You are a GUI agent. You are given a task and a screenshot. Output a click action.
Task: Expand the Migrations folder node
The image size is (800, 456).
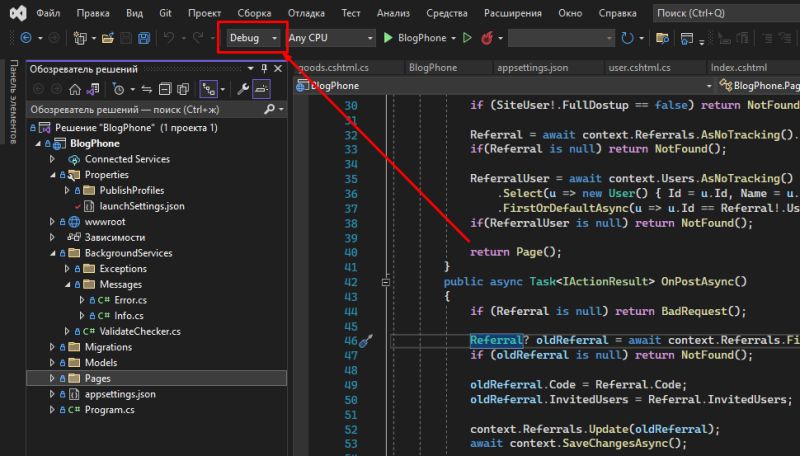point(52,347)
